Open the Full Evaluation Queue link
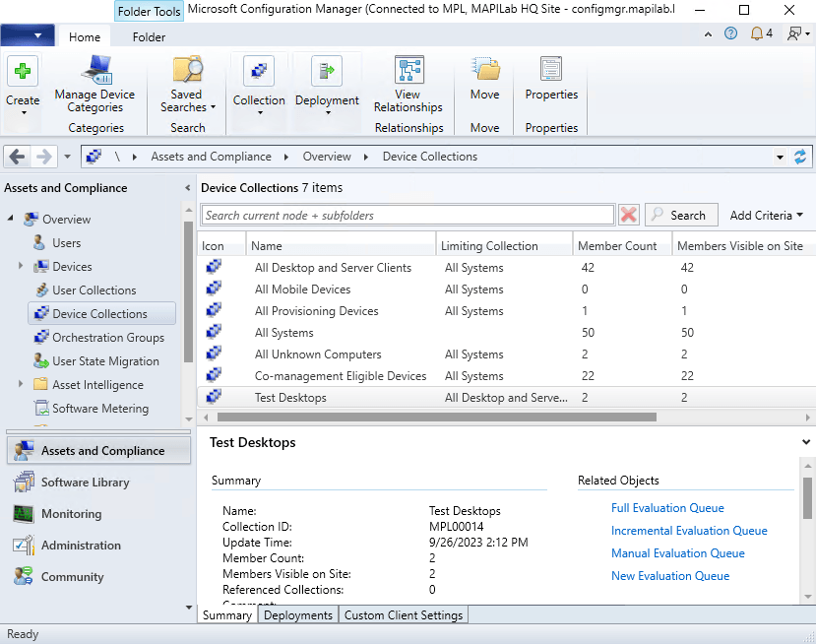The height and width of the screenshot is (644, 816). pyautogui.click(x=667, y=507)
